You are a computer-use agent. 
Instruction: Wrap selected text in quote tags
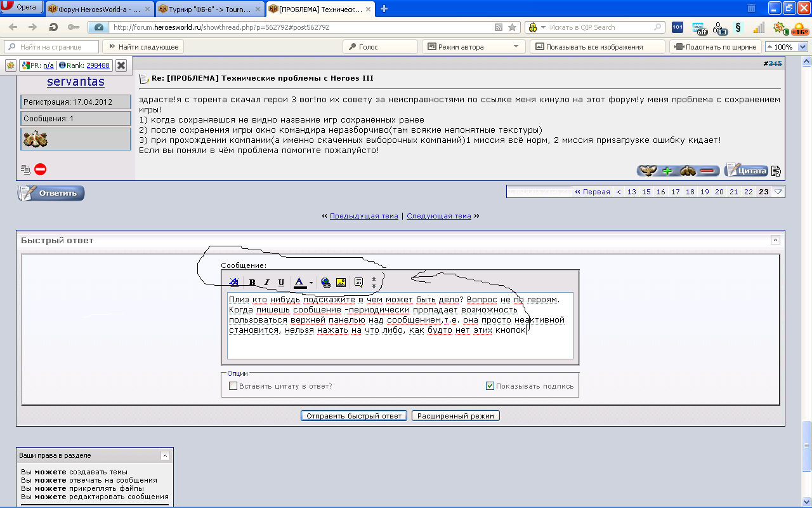click(x=358, y=283)
